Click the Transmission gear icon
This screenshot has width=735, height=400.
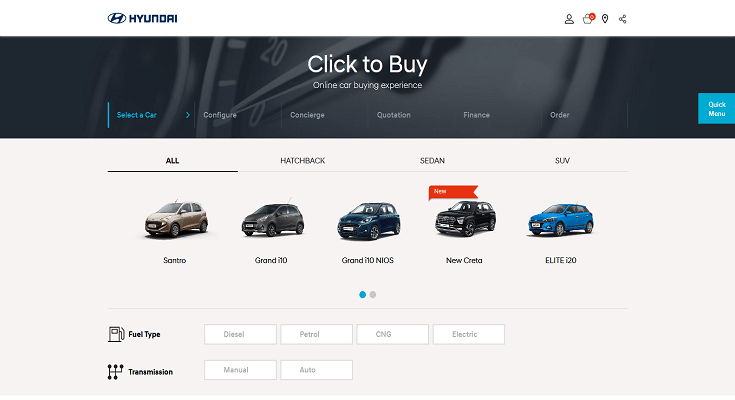pyautogui.click(x=115, y=371)
